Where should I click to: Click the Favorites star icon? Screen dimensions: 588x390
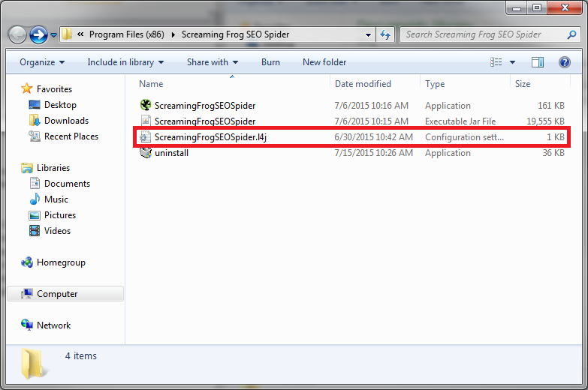tap(26, 88)
